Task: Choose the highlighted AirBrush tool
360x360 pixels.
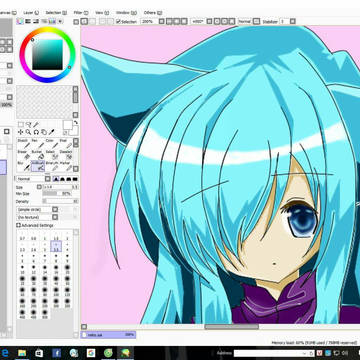Action: coord(38,166)
